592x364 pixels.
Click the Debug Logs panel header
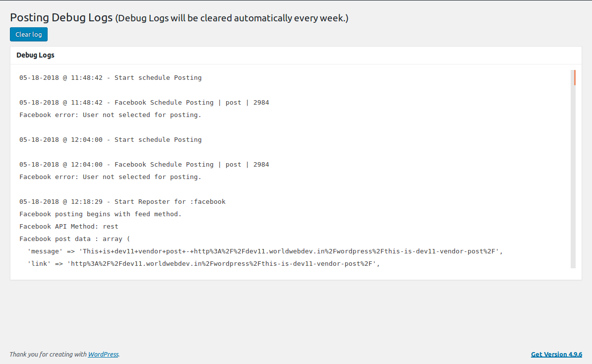[36, 55]
